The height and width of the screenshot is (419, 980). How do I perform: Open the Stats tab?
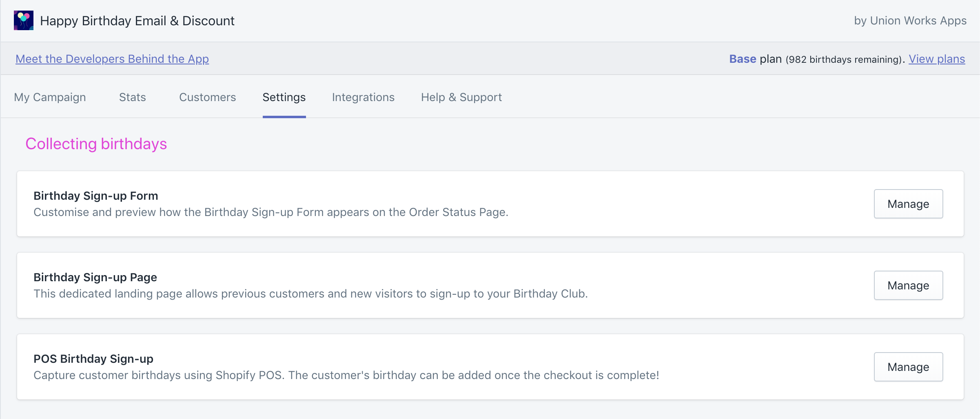pos(132,97)
